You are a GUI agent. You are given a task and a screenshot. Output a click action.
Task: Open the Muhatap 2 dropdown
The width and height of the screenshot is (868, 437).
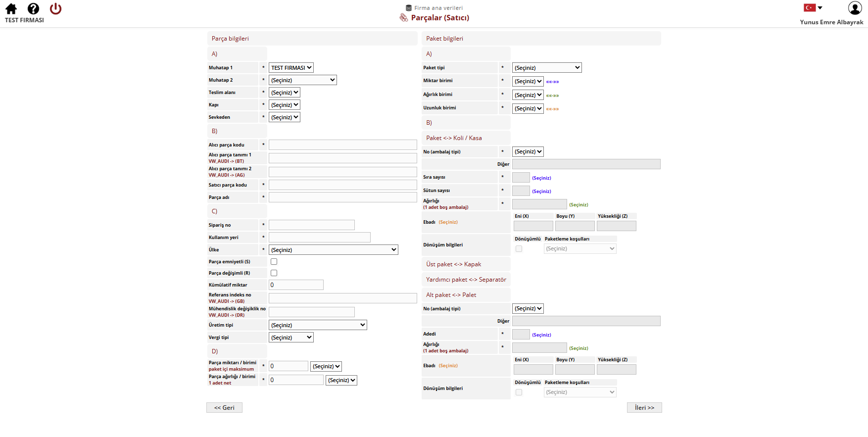click(303, 80)
